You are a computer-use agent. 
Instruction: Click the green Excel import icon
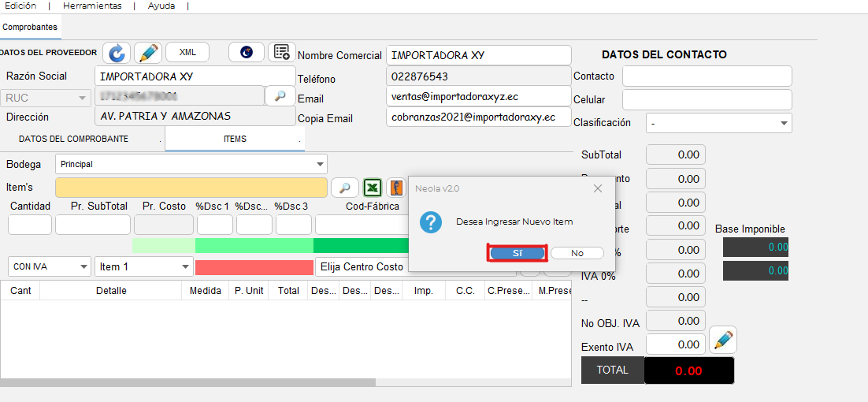pyautogui.click(x=373, y=188)
